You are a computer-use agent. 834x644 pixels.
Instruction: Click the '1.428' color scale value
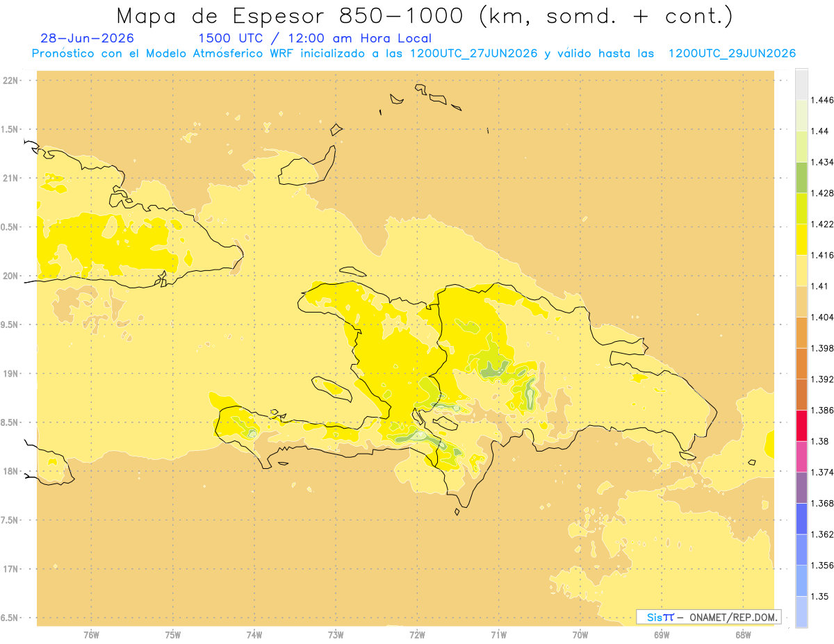[x=821, y=193]
